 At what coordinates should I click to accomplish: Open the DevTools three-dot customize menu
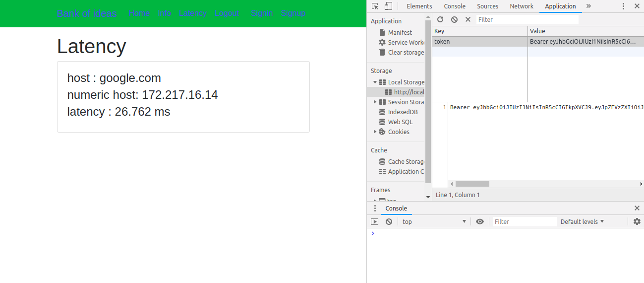click(x=623, y=6)
